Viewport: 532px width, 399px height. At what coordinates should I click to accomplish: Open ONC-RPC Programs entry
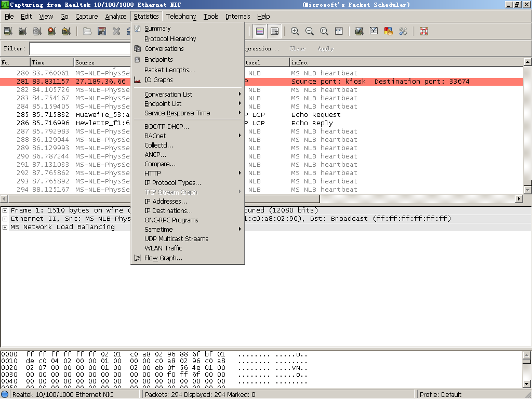click(188, 220)
